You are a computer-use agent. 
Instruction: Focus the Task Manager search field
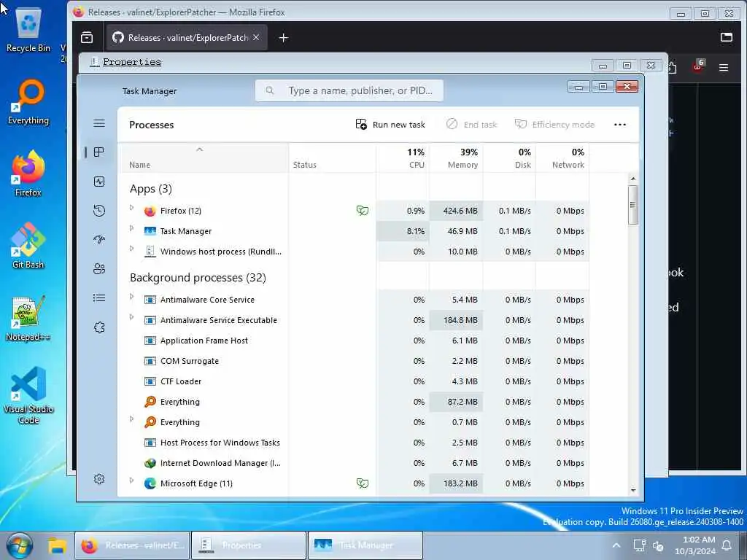pyautogui.click(x=349, y=90)
